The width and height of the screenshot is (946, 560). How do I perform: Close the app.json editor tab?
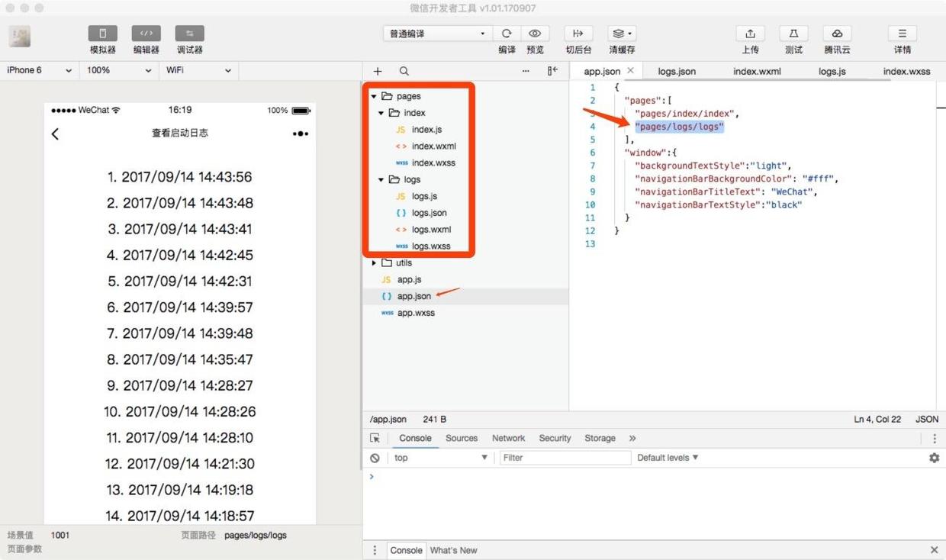click(x=630, y=70)
